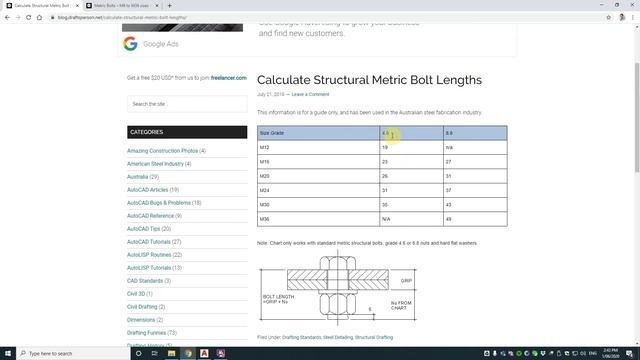Open the Drafting Funnies category
This screenshot has height=360, width=640.
[x=146, y=333]
